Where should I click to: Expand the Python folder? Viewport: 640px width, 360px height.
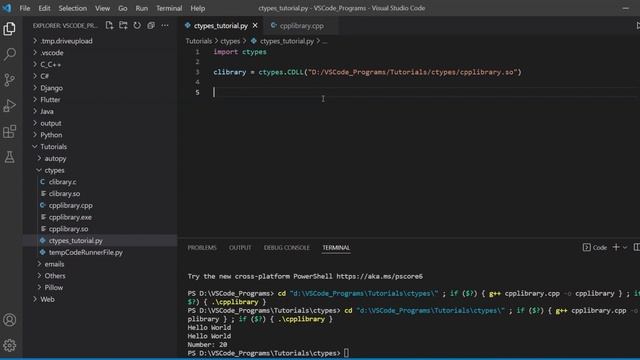coord(51,135)
